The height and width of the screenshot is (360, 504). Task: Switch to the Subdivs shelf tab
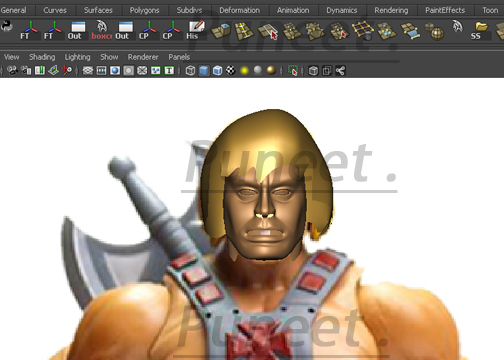point(189,10)
